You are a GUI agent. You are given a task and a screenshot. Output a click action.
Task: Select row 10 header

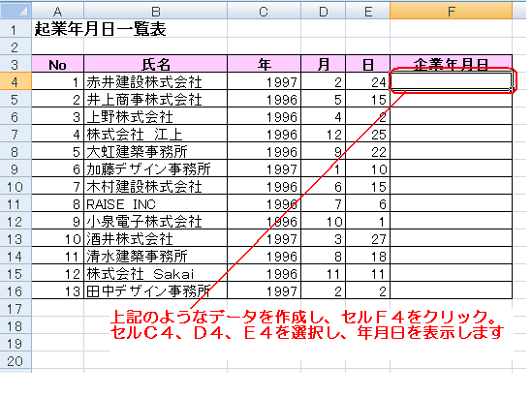click(x=16, y=186)
